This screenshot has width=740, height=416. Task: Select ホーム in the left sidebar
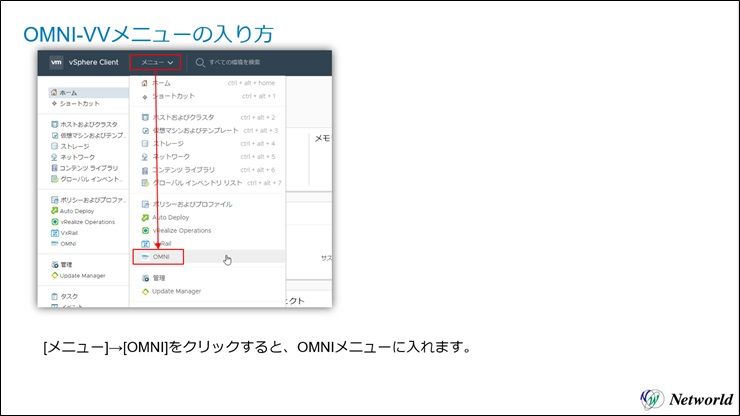88,93
